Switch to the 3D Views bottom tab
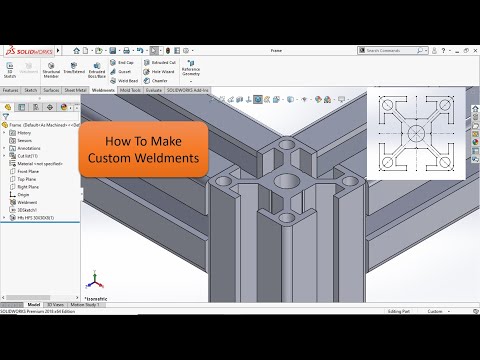480x360 pixels. tap(55, 305)
